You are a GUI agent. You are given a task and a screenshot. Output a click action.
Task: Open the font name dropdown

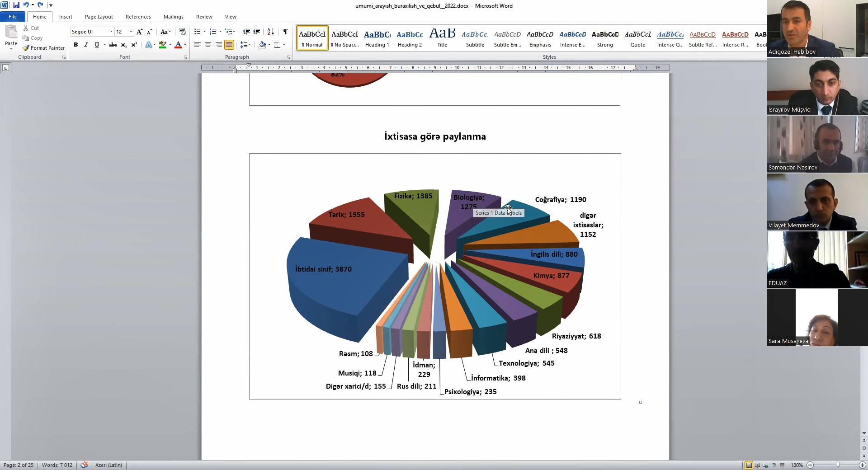[111, 32]
